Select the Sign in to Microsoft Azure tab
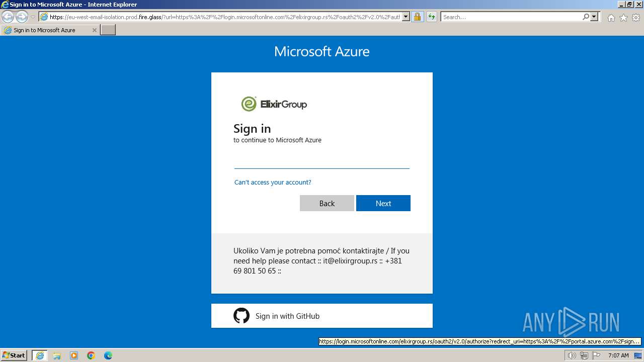The image size is (644, 362). click(50, 30)
